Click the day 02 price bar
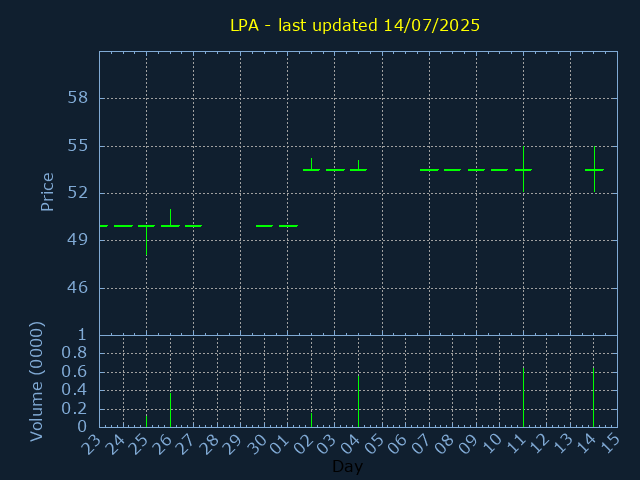The image size is (640, 480). tap(311, 164)
